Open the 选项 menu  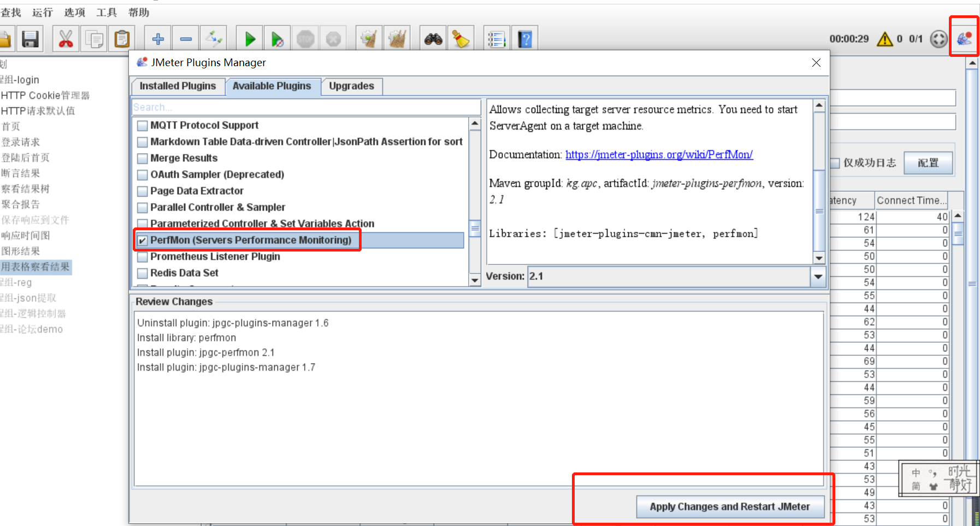74,13
